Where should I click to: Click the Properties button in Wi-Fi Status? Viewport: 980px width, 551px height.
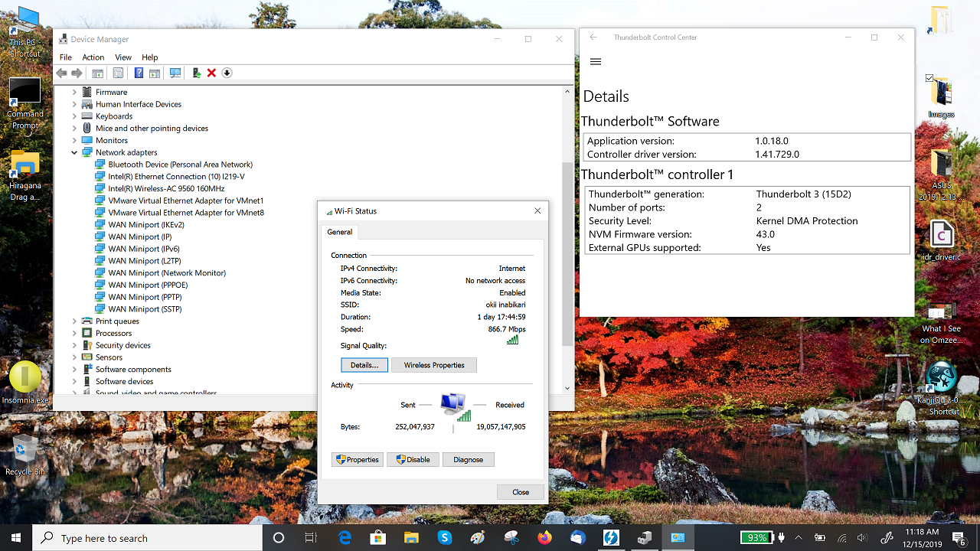357,460
